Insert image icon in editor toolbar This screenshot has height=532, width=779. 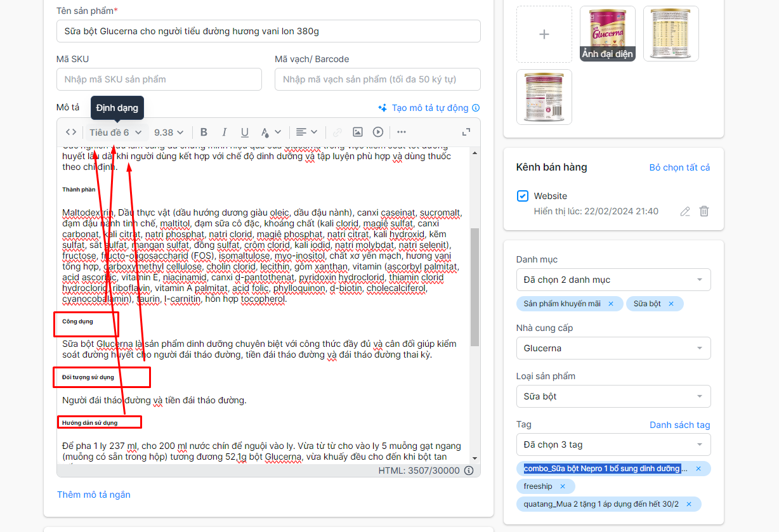(x=358, y=132)
